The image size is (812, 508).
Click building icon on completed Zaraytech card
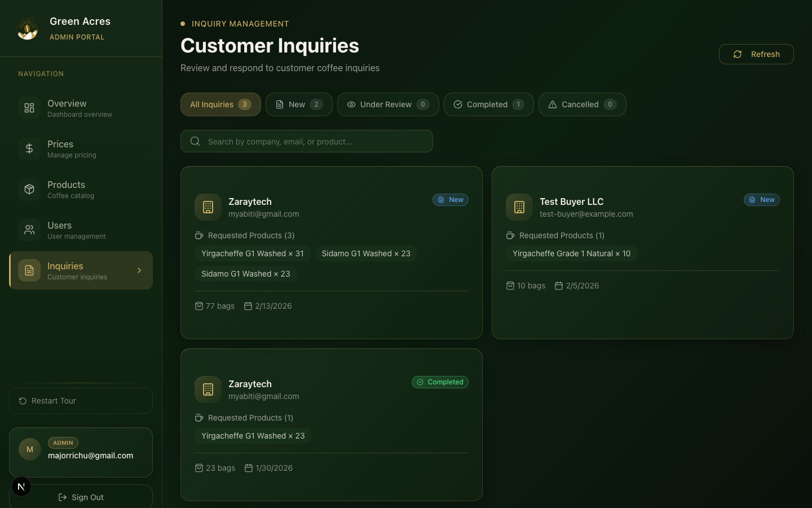208,389
